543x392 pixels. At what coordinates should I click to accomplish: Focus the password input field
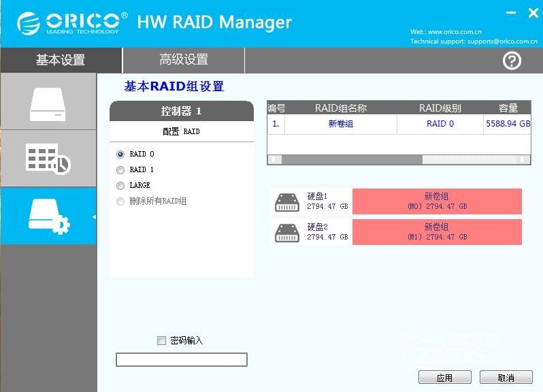pyautogui.click(x=182, y=359)
